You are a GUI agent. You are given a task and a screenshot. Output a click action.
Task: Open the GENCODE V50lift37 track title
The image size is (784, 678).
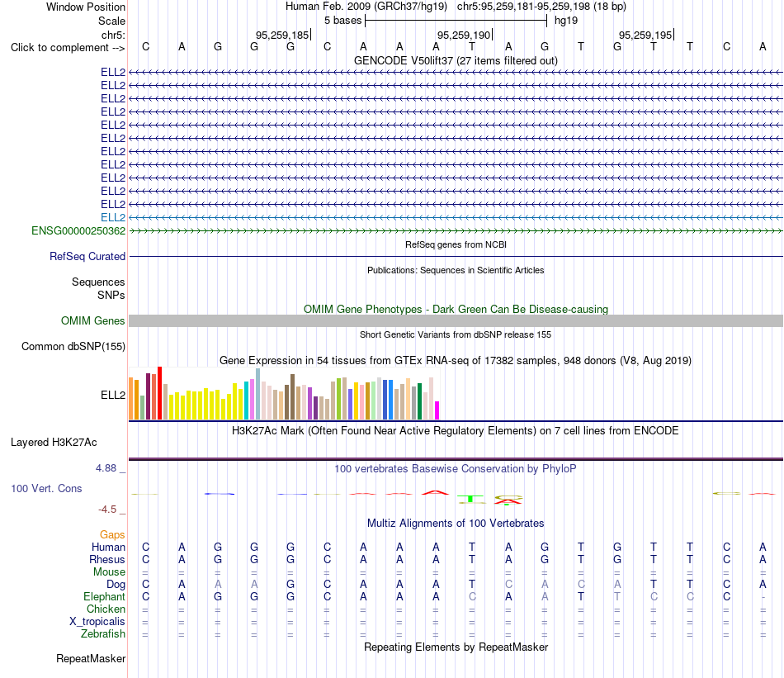(x=456, y=60)
